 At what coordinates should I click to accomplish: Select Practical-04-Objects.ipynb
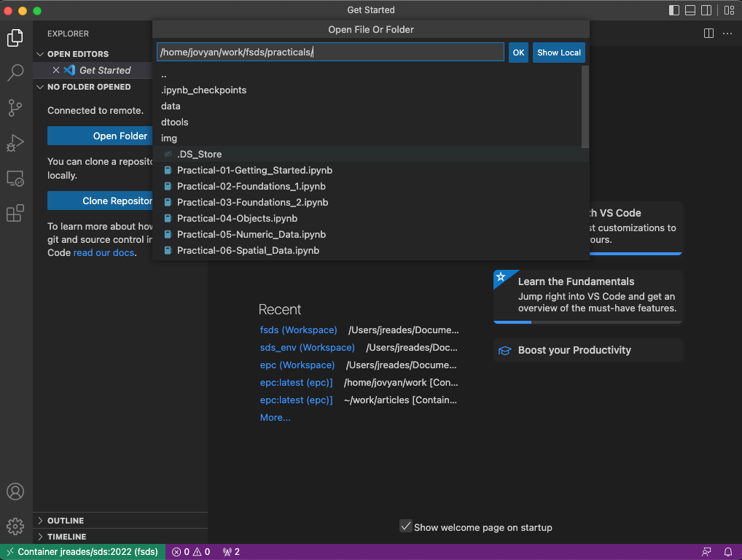click(367, 219)
